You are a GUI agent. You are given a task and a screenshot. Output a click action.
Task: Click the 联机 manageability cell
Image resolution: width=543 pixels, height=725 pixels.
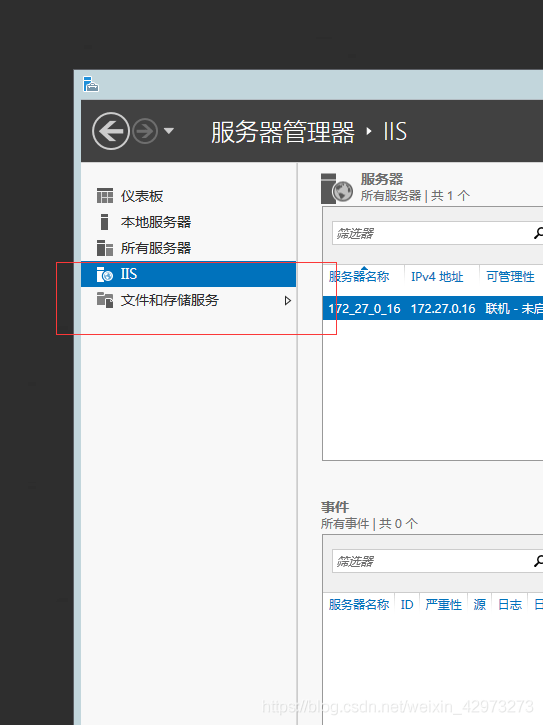pos(514,308)
